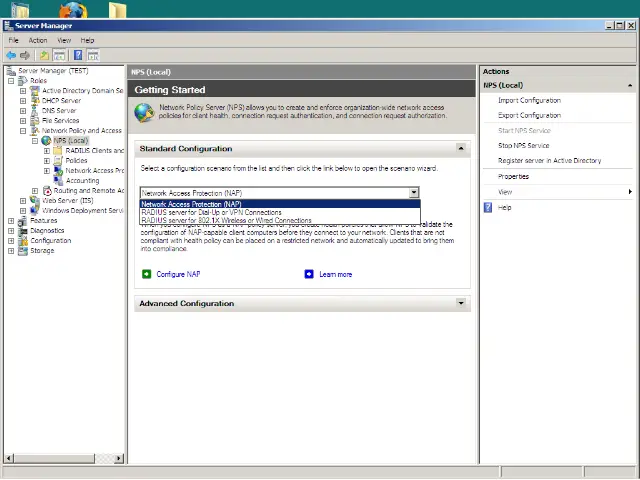Open Properties in the Actions pane
This screenshot has height=480, width=640.
513,177
